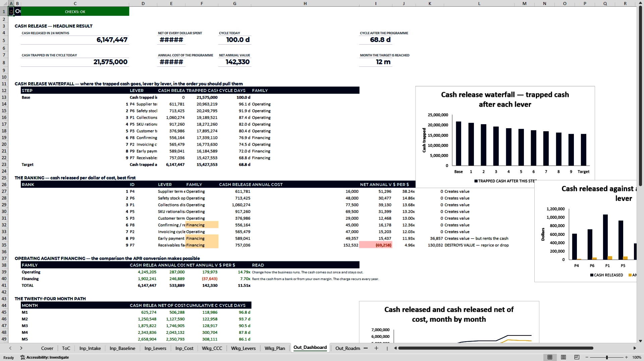This screenshot has height=361, width=644.
Task: Zoom in with the plus icon
Action: tap(626, 357)
